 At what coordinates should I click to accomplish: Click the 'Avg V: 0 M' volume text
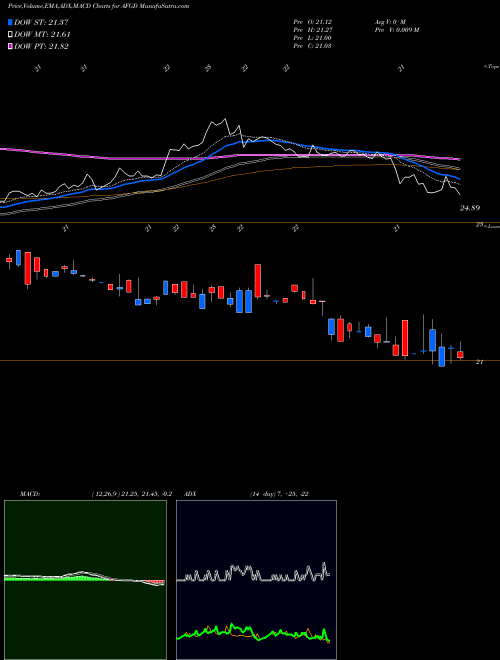(389, 22)
